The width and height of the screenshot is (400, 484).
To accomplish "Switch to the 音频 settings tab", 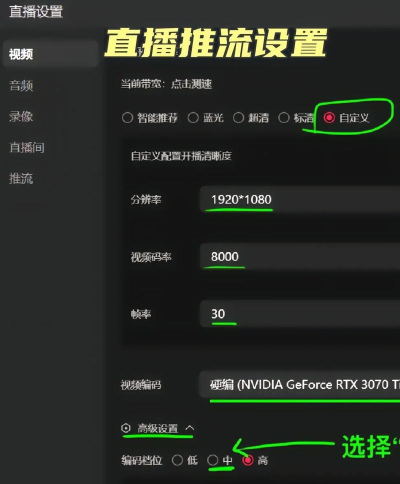I will (21, 86).
